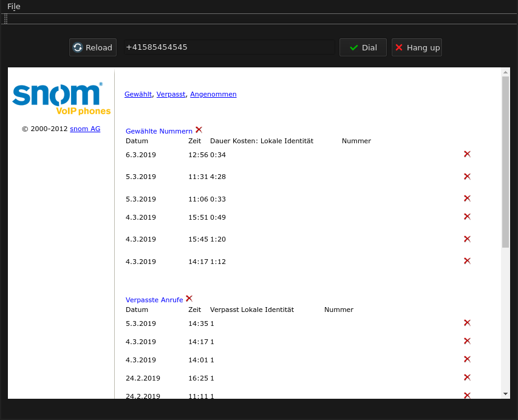The height and width of the screenshot is (420, 518).
Task: Delete missed call 4.3.2019 14:01
Action: [x=467, y=359]
